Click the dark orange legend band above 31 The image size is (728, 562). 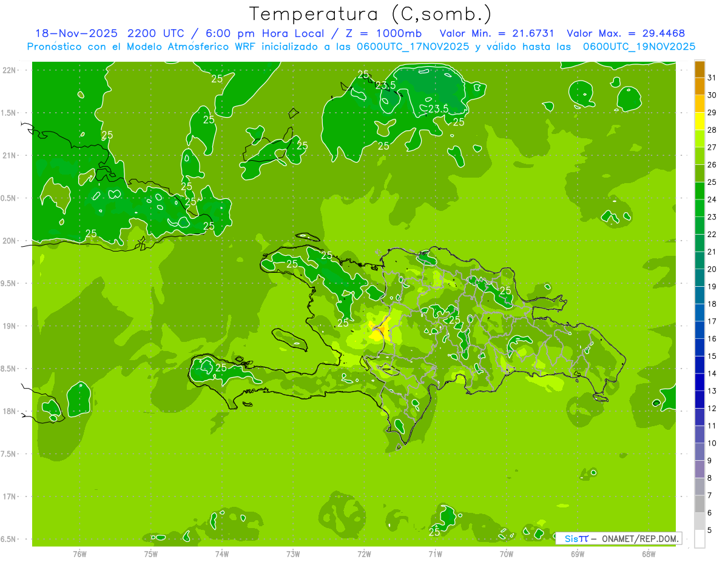pyautogui.click(x=699, y=70)
